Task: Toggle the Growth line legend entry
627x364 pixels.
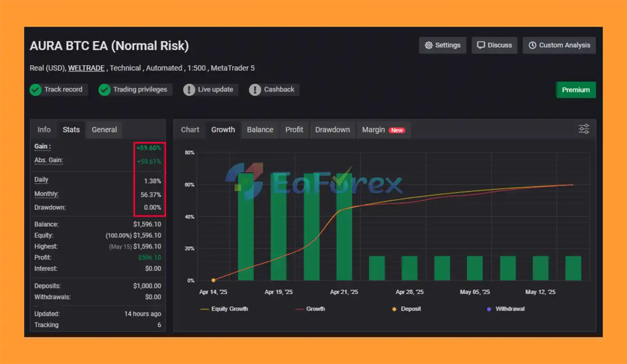Action: pos(310,309)
